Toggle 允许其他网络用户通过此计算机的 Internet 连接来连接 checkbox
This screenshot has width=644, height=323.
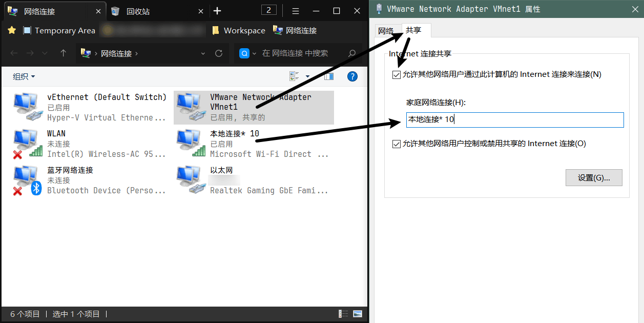396,75
